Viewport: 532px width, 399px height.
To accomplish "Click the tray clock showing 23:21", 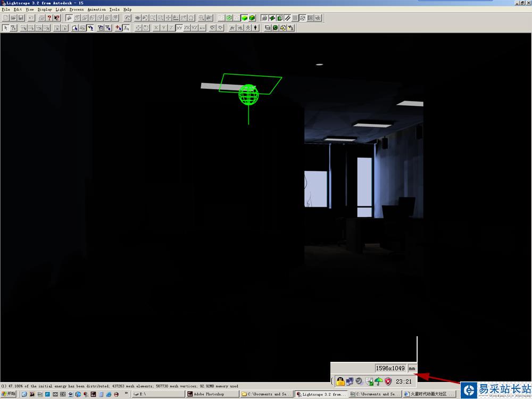I will [x=403, y=381].
